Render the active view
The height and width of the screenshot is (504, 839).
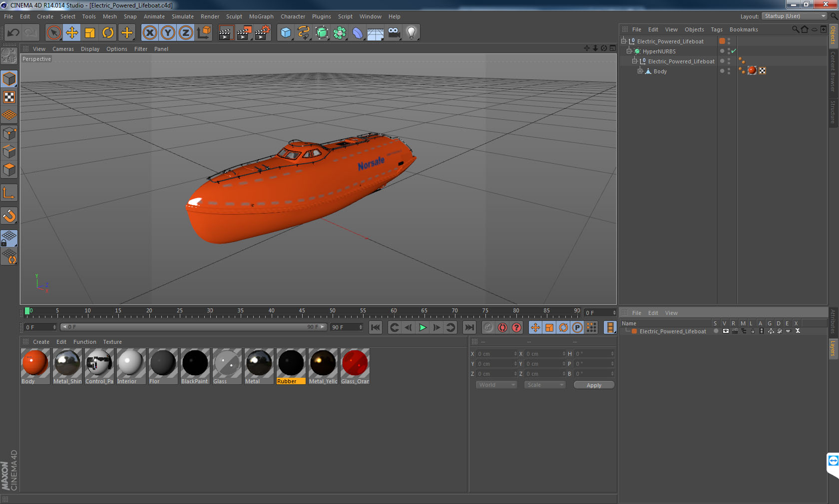click(226, 33)
